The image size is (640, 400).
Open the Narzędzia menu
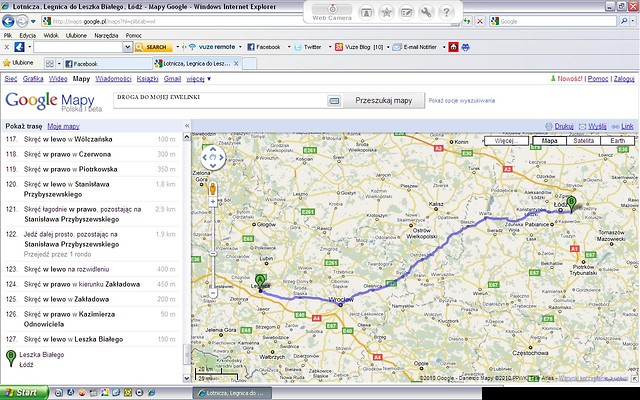[x=106, y=36]
